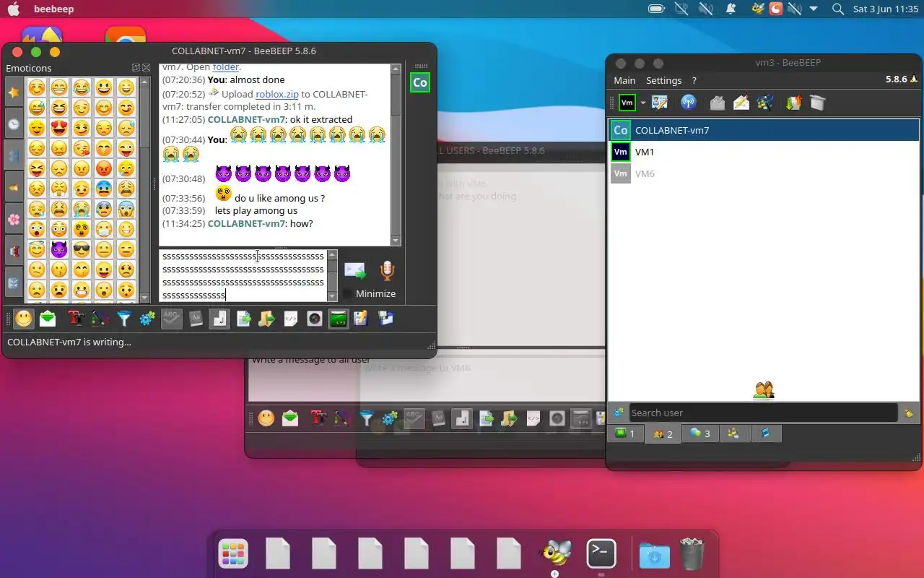
Task: Open Terminal from the Dock
Action: [x=601, y=554]
